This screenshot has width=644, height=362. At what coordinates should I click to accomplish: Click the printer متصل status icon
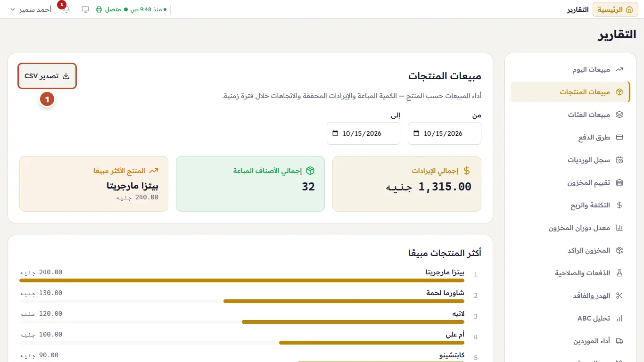pyautogui.click(x=99, y=9)
